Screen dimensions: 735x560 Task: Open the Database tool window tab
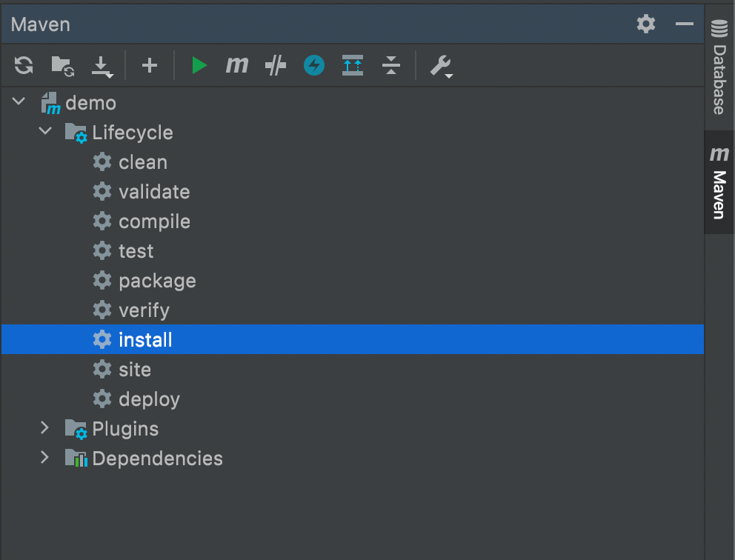coord(719,70)
